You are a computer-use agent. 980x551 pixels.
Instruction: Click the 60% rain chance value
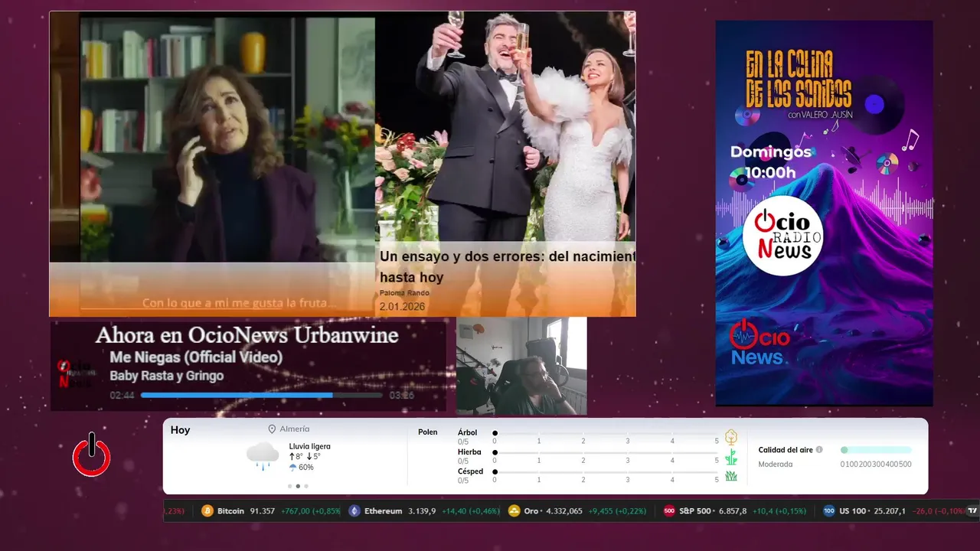pos(306,467)
